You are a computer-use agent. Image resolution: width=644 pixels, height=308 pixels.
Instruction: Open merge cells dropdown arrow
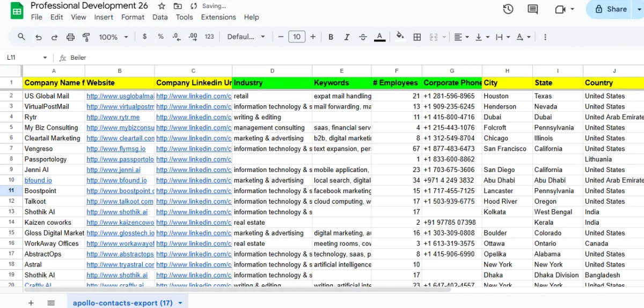click(x=444, y=37)
